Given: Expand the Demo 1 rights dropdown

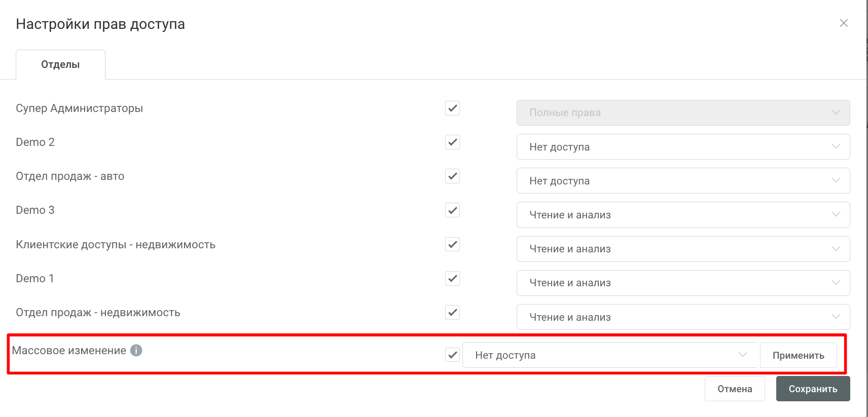Looking at the screenshot, I should pyautogui.click(x=683, y=283).
